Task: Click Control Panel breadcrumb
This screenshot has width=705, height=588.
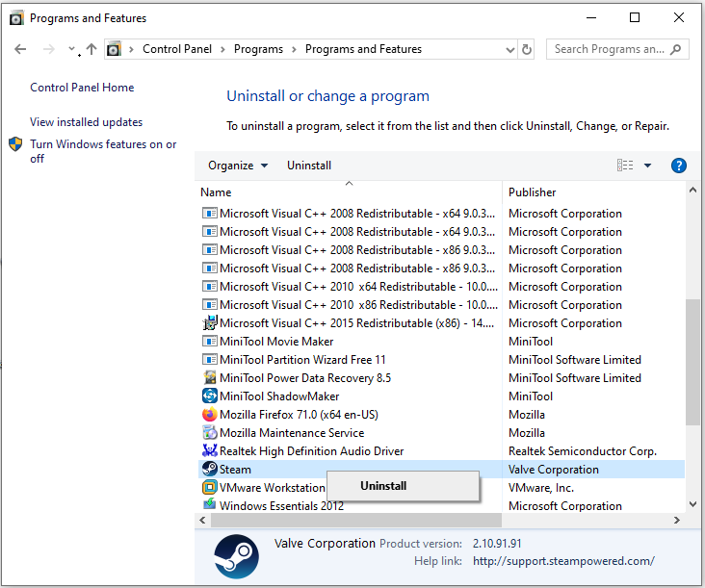Action: [176, 49]
